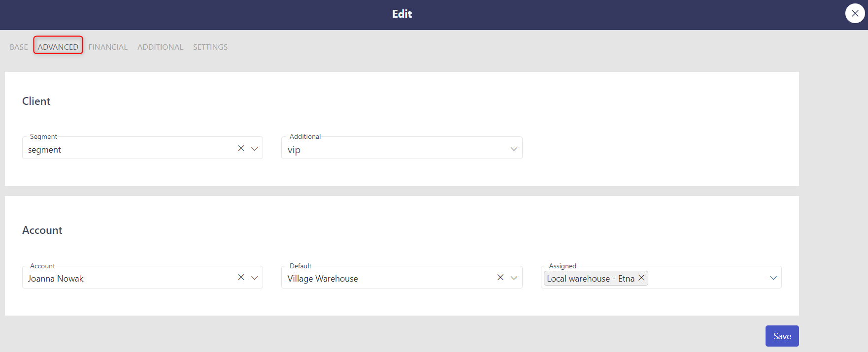Expand the Assigned warehouses dropdown chevron
This screenshot has width=868, height=352.
coord(773,278)
